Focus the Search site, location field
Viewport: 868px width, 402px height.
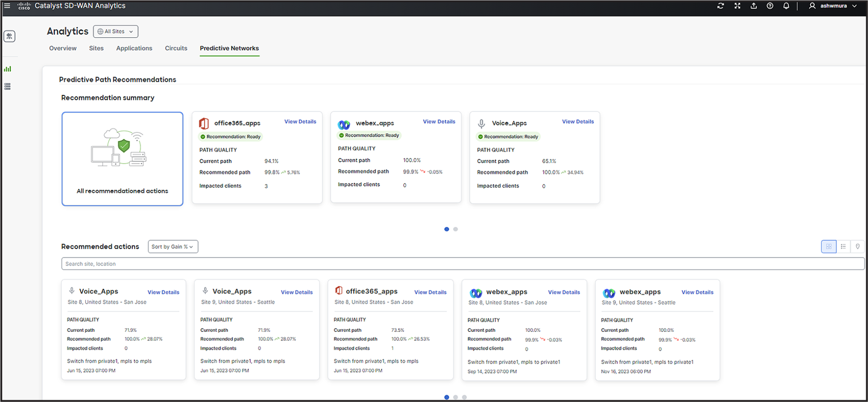(463, 264)
